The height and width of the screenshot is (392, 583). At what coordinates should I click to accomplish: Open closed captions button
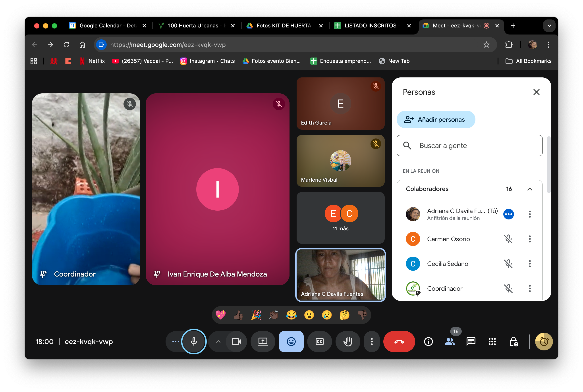319,342
